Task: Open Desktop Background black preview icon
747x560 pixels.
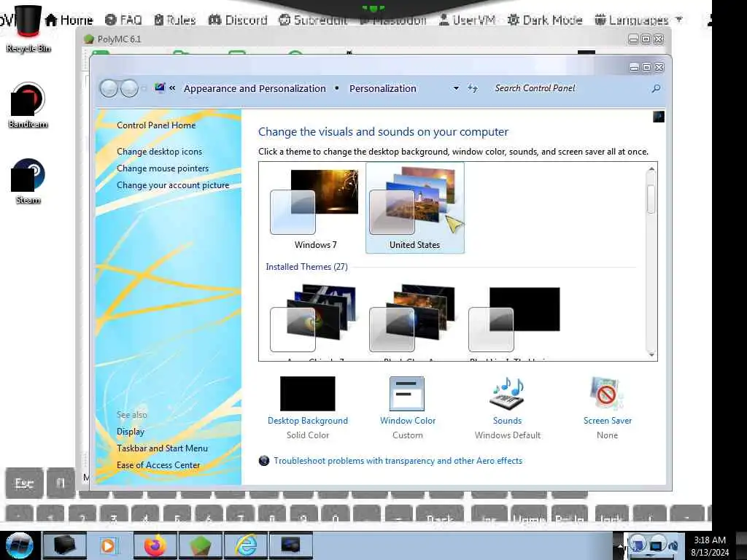Action: click(x=308, y=393)
